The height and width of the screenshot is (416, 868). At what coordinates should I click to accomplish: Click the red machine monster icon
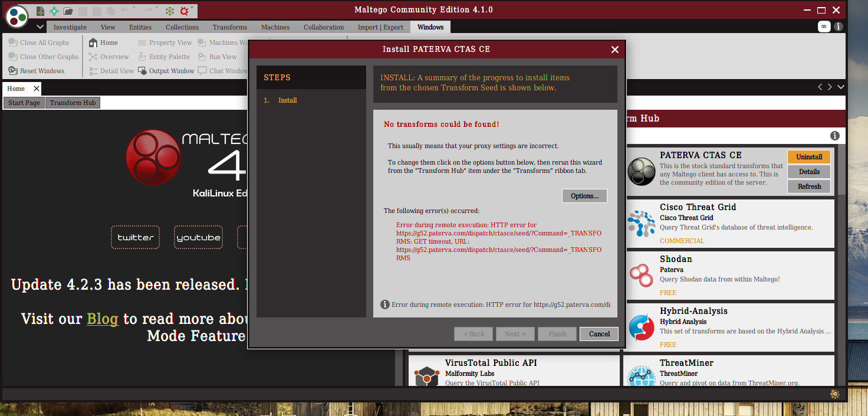[x=185, y=11]
